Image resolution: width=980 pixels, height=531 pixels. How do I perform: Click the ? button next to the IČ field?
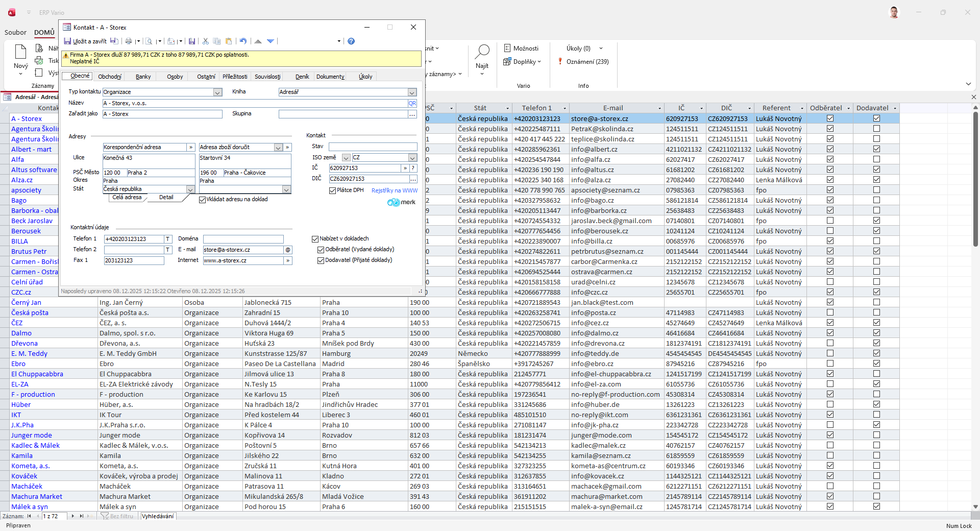pyautogui.click(x=413, y=168)
